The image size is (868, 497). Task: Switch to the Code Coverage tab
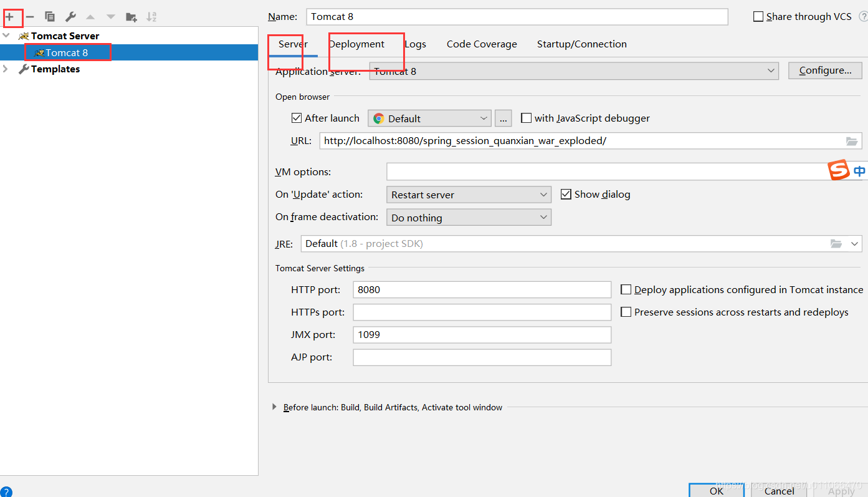tap(482, 44)
